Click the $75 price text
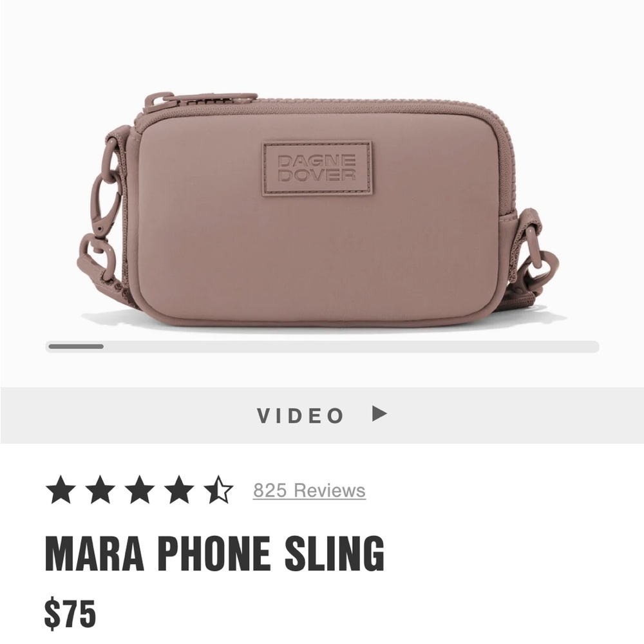Image resolution: width=644 pixels, height=644 pixels. click(70, 614)
